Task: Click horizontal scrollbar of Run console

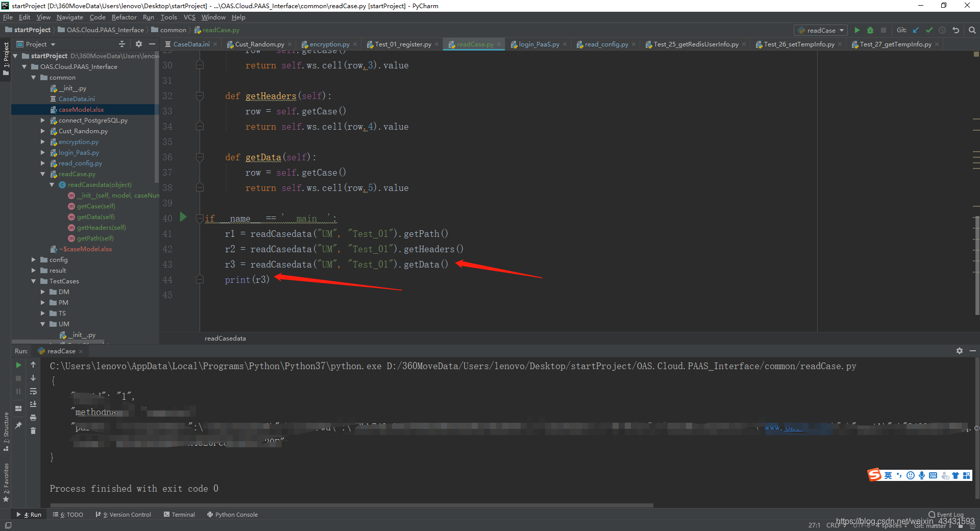Action: (352, 505)
